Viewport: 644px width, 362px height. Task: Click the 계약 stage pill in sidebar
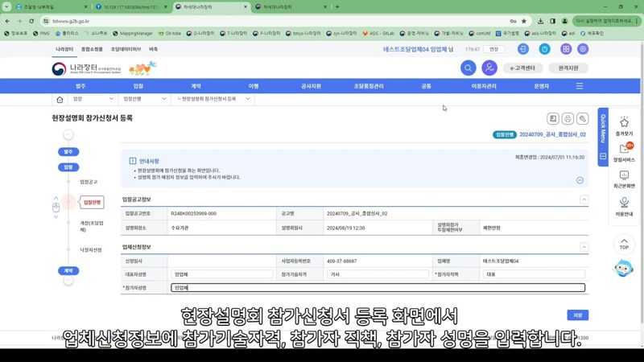tap(68, 271)
